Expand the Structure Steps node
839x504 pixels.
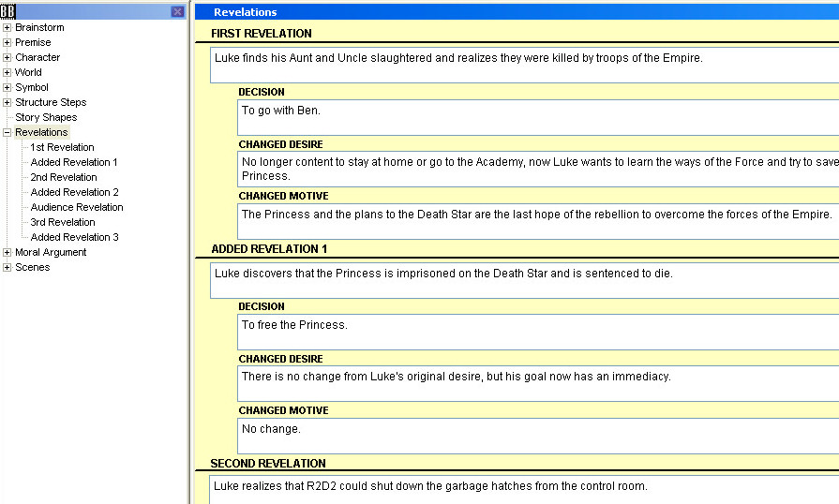tap(7, 102)
